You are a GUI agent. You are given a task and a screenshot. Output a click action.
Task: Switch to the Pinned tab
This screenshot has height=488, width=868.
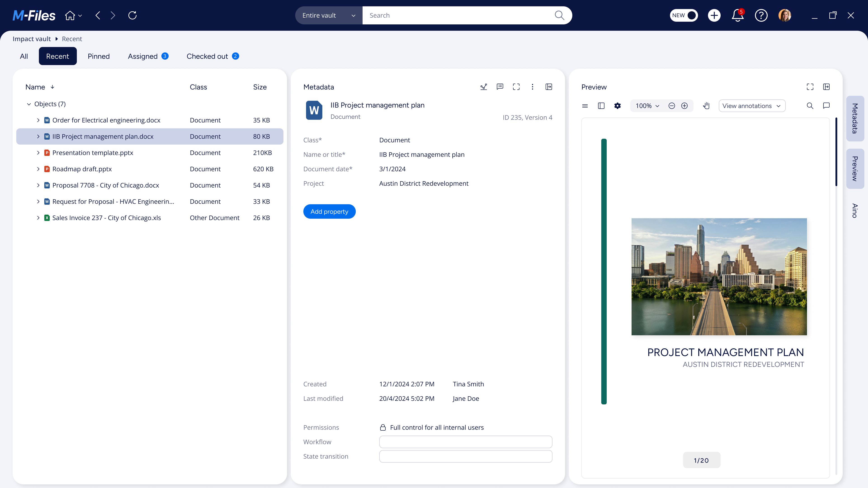point(98,56)
